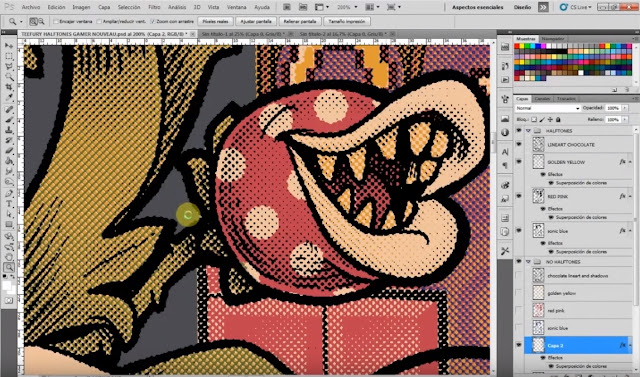
Task: Select the Brush tool
Action: (x=9, y=120)
